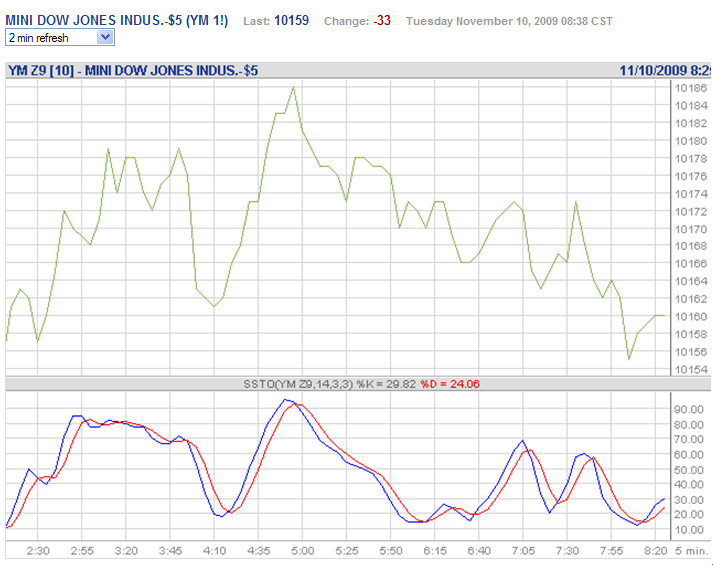Viewport: 713px width, 565px height.
Task: Click the 5 min. interval label
Action: click(692, 551)
